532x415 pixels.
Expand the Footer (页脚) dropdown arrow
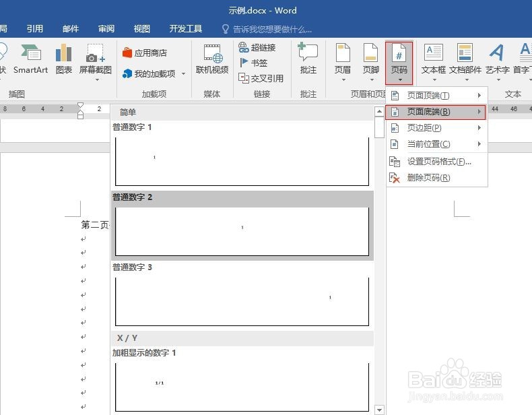[x=372, y=80]
